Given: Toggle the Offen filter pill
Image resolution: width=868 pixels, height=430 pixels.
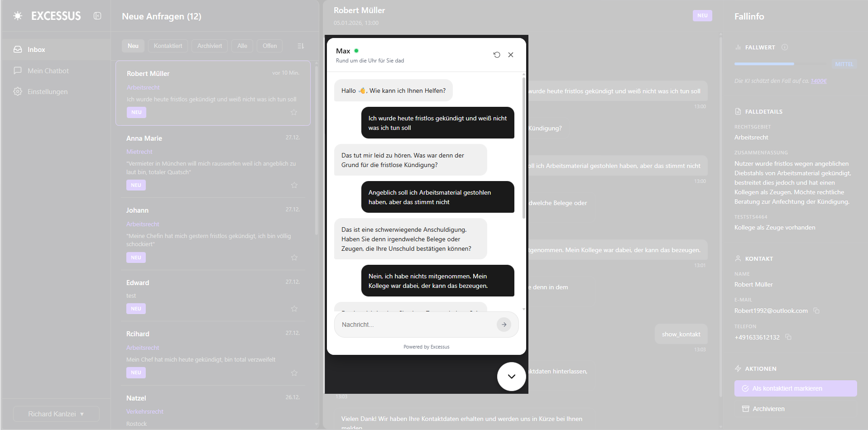Looking at the screenshot, I should [269, 46].
